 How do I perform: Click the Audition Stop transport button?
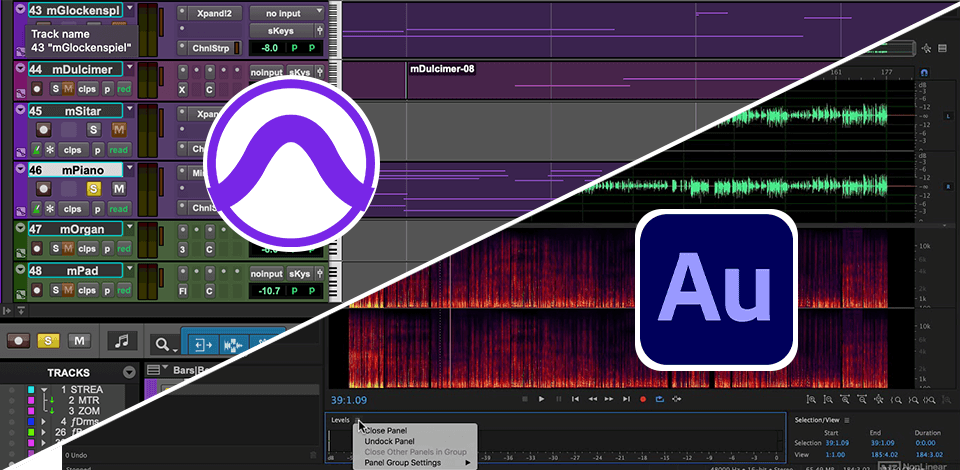point(525,399)
